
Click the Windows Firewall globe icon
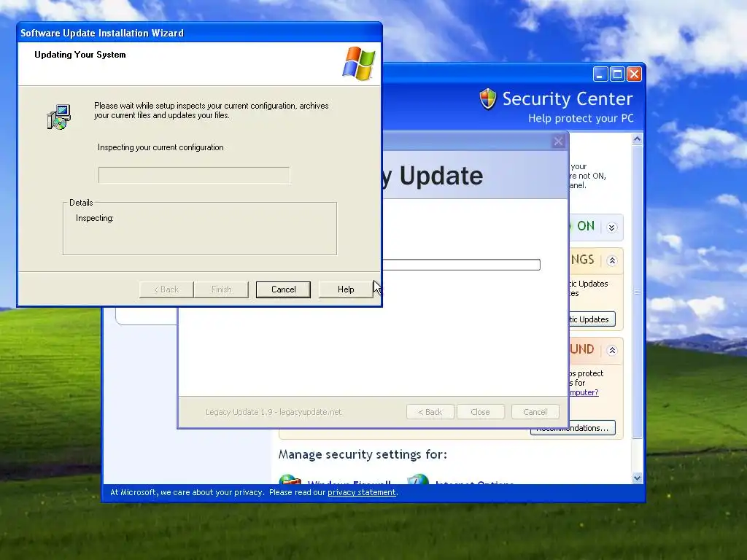tap(290, 479)
